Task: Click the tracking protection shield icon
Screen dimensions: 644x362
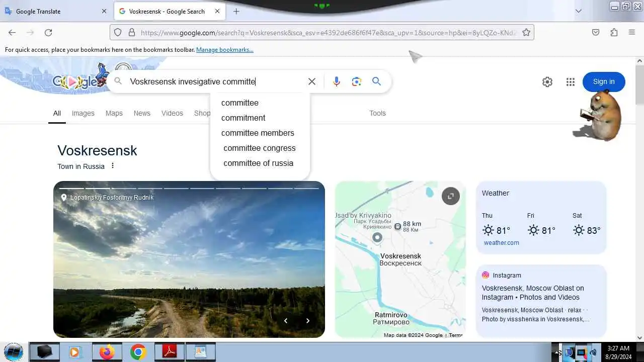Action: pyautogui.click(x=118, y=32)
